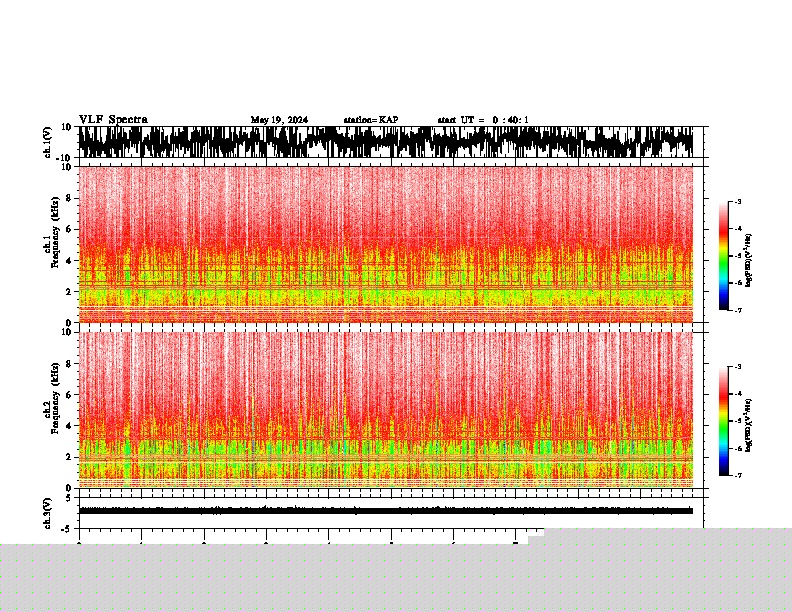Click the "ch.3(V)" axis label
Viewport: 792px width, 612px height.
click(x=48, y=513)
